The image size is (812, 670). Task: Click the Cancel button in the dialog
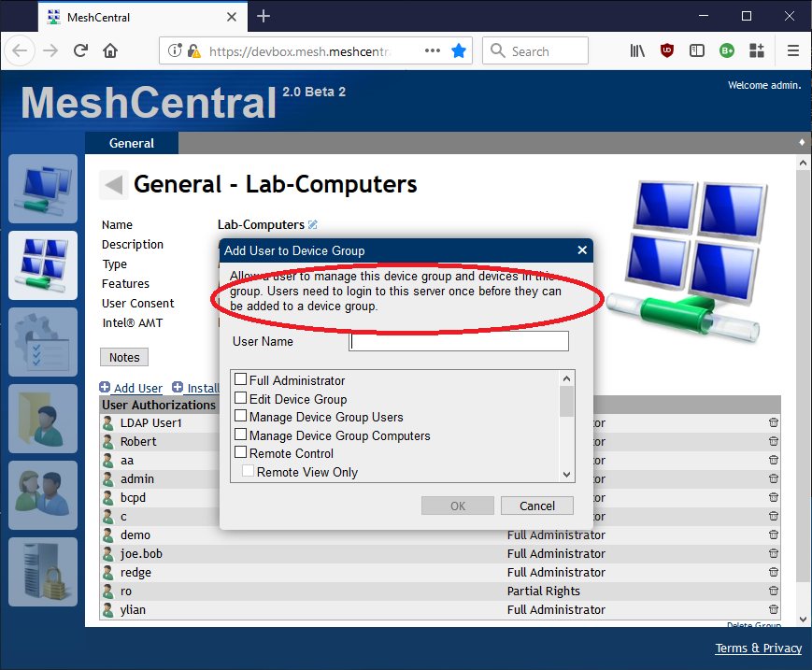pos(537,505)
